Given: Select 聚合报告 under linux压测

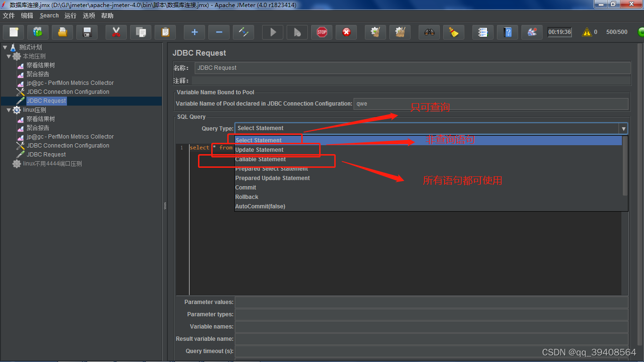Looking at the screenshot, I should pos(38,128).
